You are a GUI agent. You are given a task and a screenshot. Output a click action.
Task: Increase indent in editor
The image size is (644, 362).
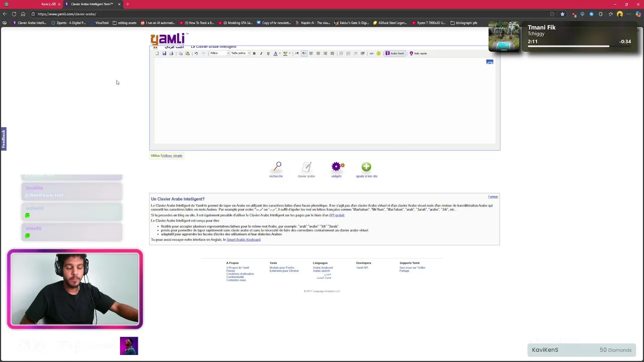point(362,53)
